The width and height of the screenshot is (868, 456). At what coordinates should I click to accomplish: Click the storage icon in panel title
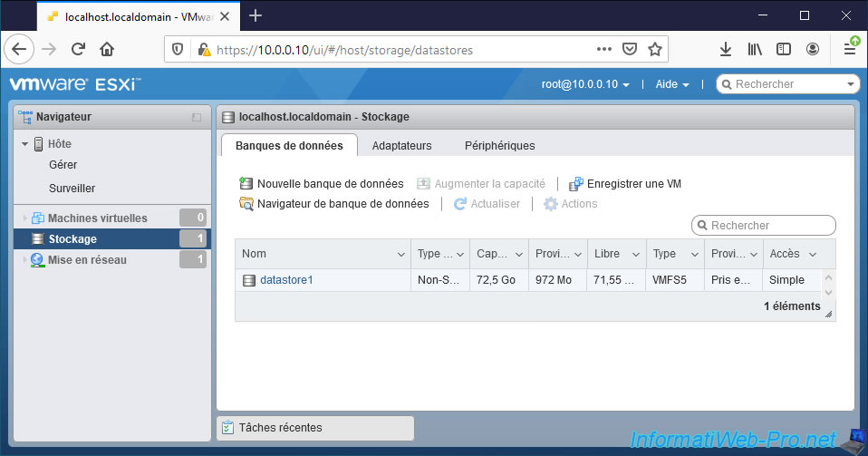tap(227, 117)
